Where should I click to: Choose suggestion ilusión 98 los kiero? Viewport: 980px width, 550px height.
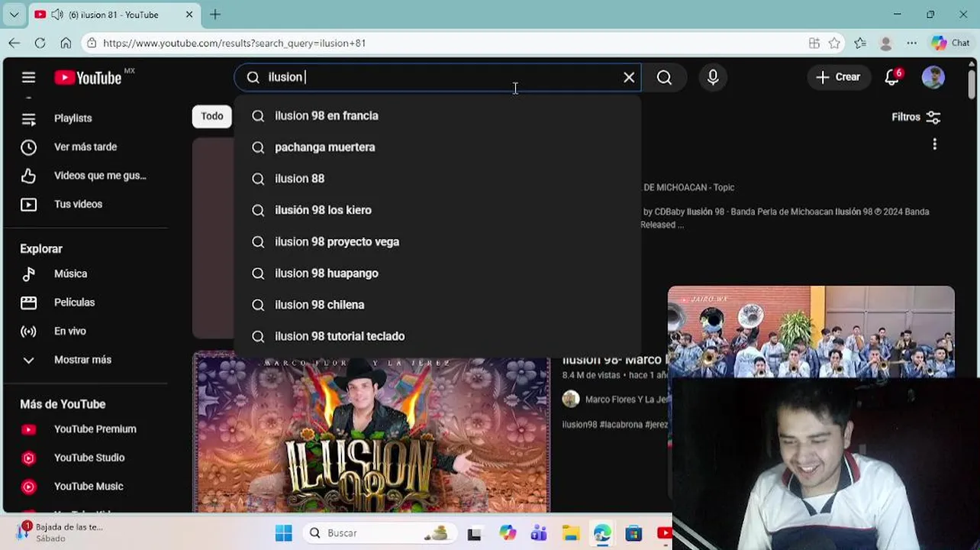[437, 210]
